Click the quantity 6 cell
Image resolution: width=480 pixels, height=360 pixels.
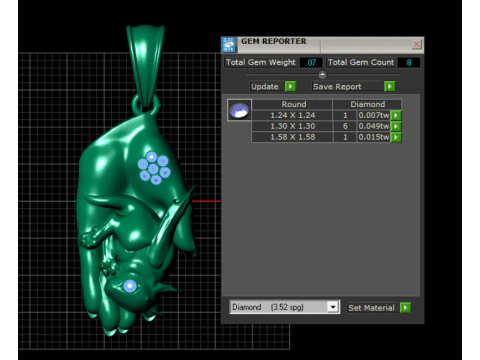pyautogui.click(x=345, y=126)
